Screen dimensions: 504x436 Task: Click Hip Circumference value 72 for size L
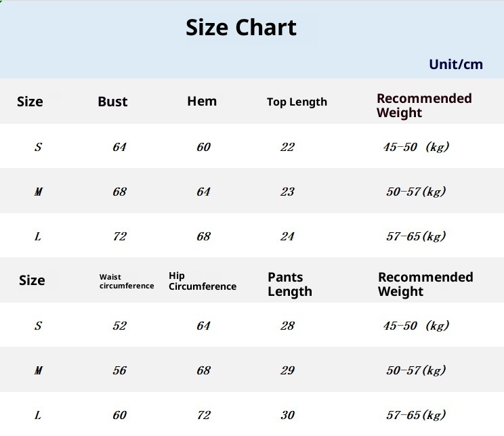coord(203,415)
